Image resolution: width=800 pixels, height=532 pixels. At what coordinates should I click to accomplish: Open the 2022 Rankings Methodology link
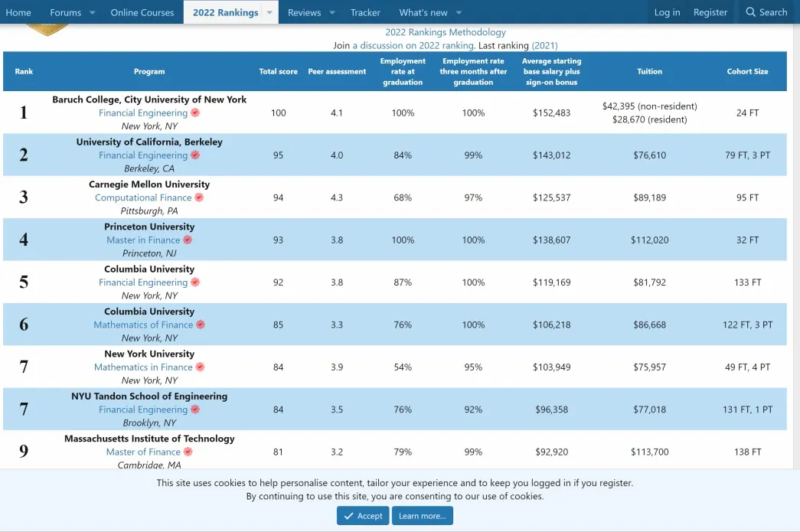446,32
